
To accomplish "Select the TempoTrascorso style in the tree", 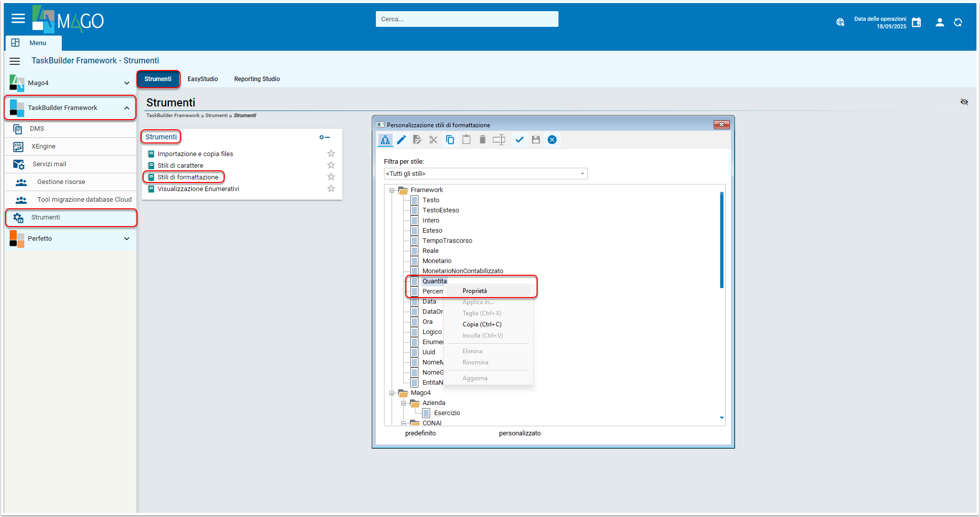I will [447, 241].
